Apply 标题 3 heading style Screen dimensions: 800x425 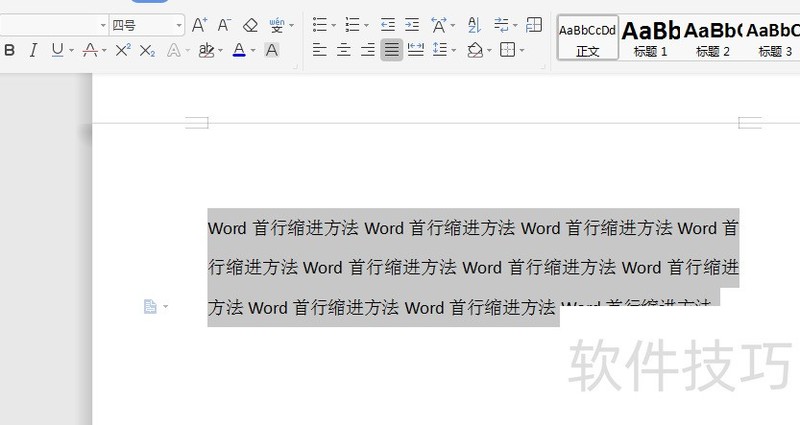773,37
